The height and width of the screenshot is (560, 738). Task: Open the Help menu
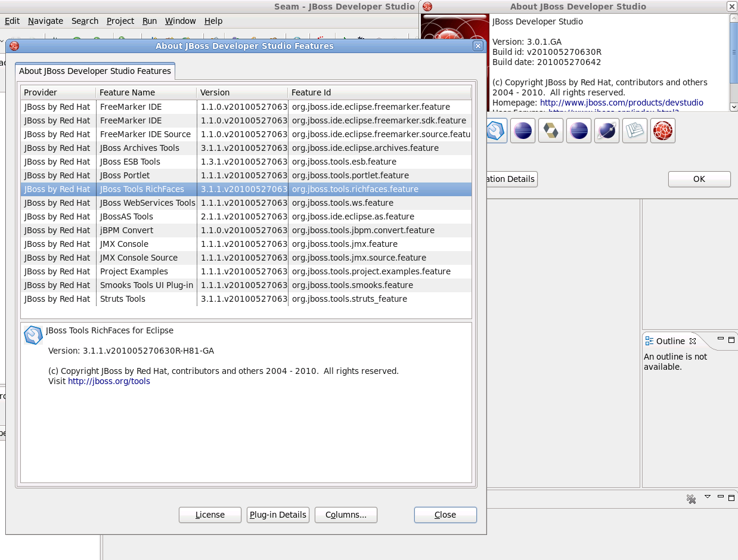click(213, 21)
